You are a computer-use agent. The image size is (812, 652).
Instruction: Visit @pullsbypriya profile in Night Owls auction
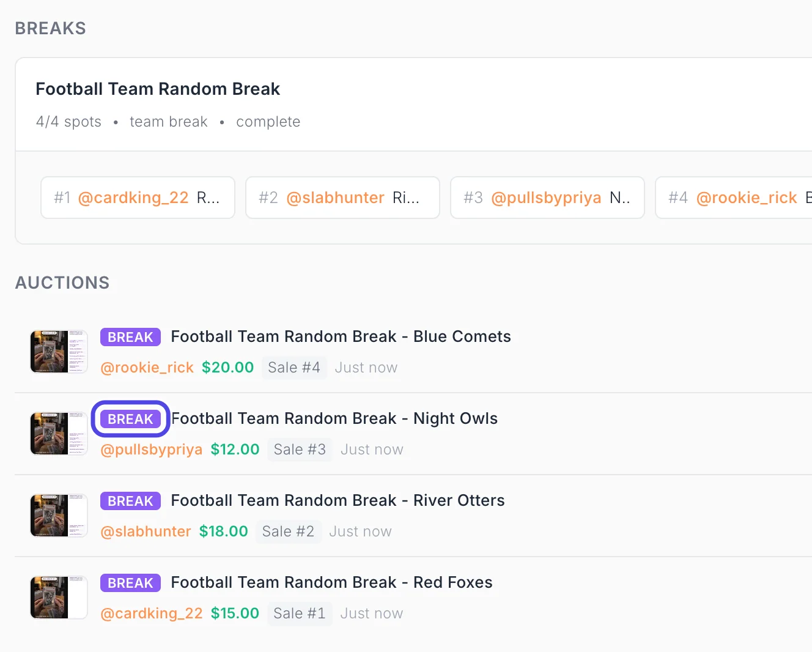(x=151, y=450)
